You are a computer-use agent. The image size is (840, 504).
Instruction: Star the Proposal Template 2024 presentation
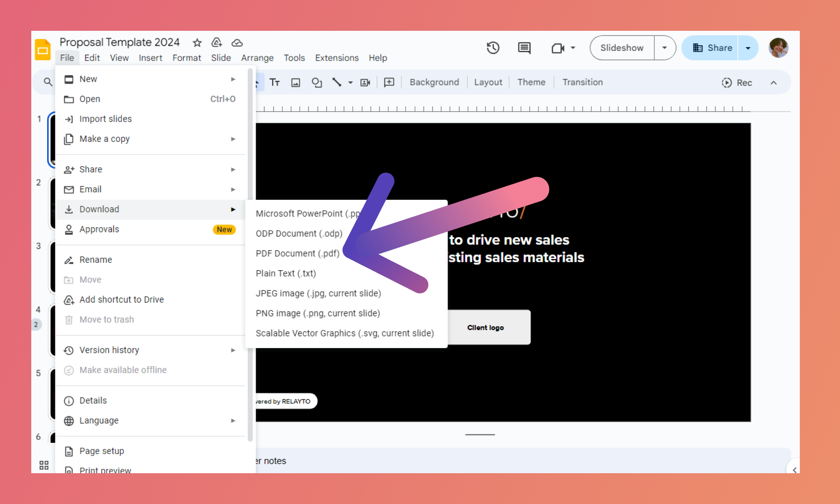[x=197, y=43]
